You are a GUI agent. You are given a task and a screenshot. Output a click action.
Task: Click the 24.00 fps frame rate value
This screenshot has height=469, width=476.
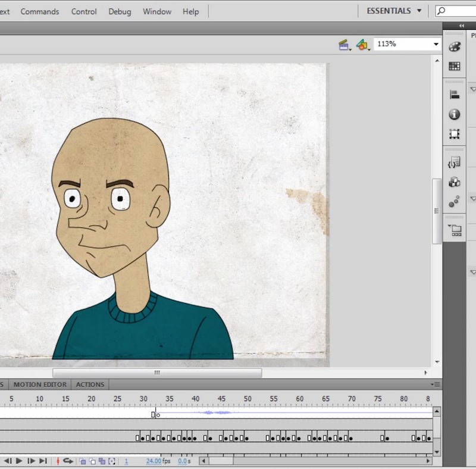click(153, 461)
